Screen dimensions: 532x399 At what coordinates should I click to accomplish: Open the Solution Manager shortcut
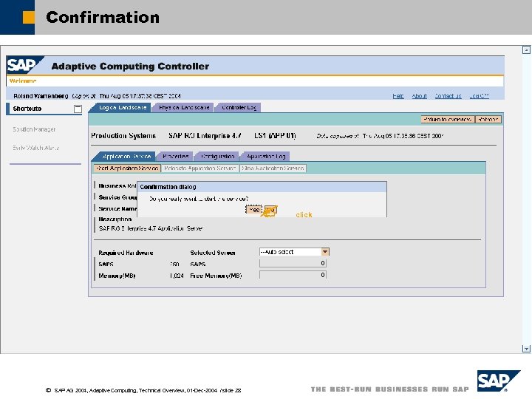coord(34,129)
